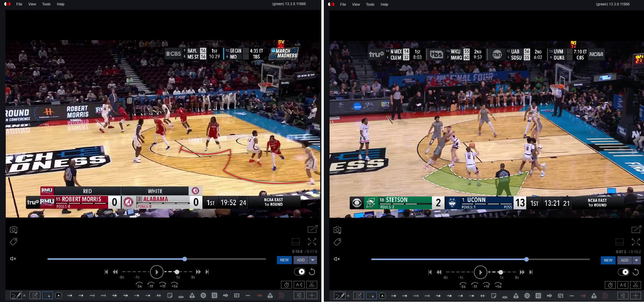Pick the sticky note tool in left player

(x=170, y=295)
